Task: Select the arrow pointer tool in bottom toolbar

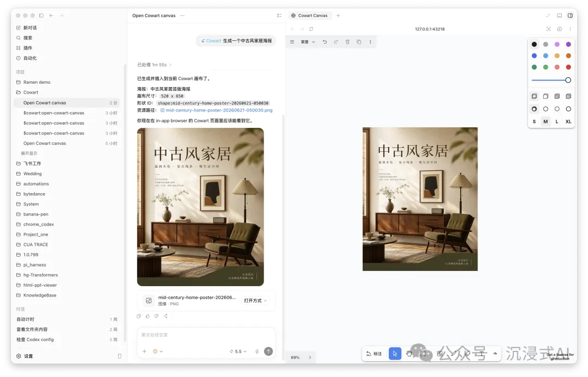Action: coord(395,354)
